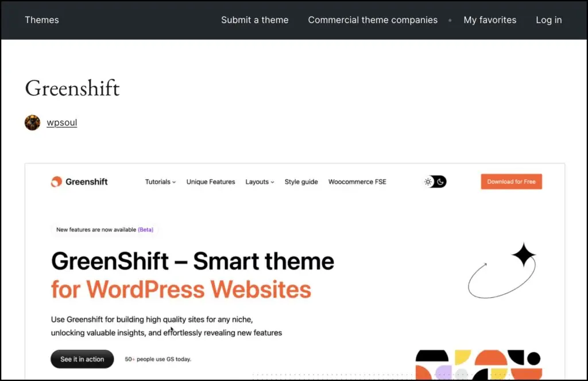Click moon icon for dark mode
Viewport: 588px width, 381px height.
click(x=440, y=182)
